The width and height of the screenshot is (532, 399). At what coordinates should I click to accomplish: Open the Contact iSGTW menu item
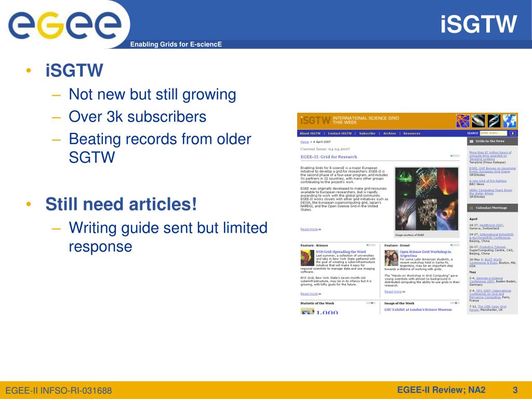click(x=340, y=134)
